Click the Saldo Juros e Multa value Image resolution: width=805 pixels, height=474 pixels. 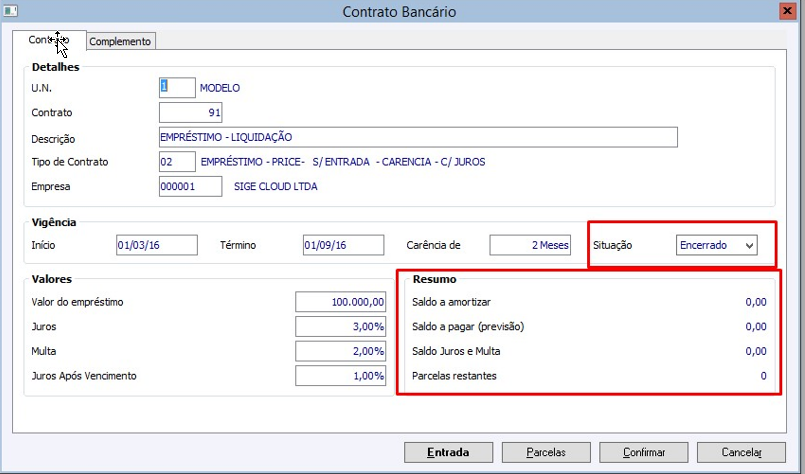tap(756, 351)
